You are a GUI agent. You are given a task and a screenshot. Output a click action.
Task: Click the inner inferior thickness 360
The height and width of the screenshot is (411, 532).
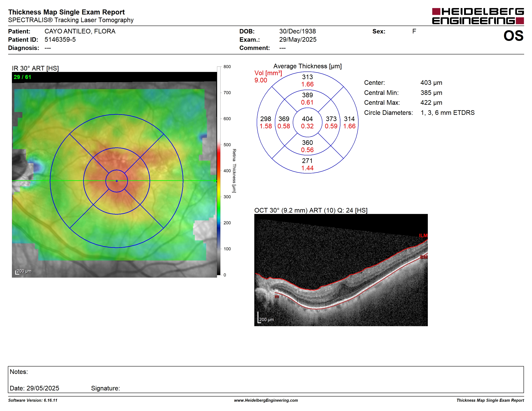307,143
